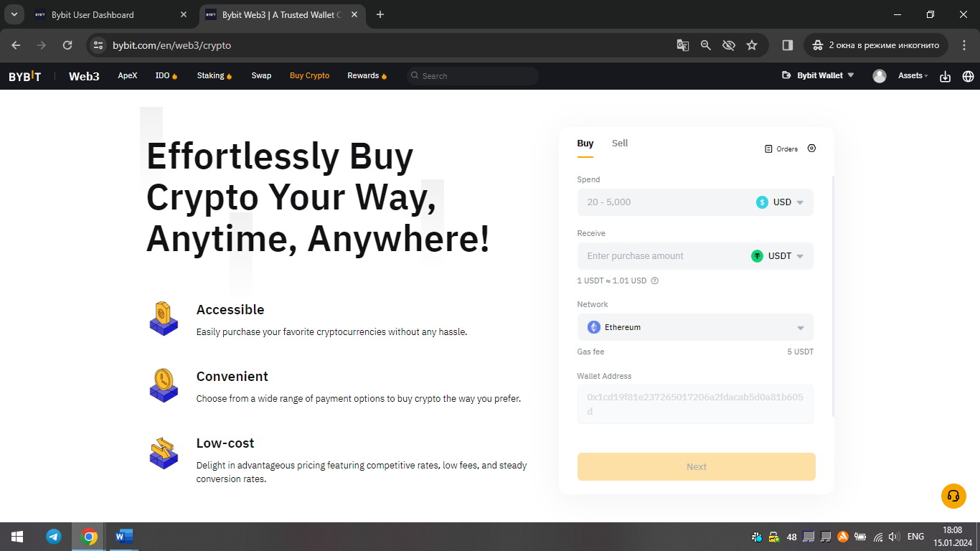Click the battery icon in system tray
This screenshot has height=551, width=980.
coord(860,537)
